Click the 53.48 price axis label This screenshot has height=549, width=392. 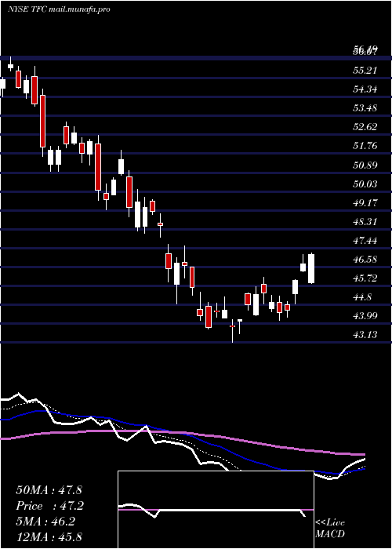pyautogui.click(x=365, y=108)
